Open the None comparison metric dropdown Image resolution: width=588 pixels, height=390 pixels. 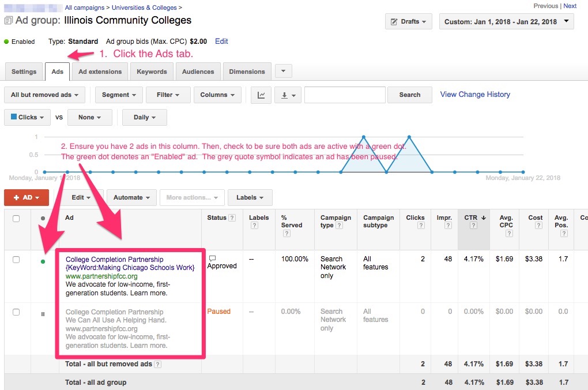click(x=89, y=118)
